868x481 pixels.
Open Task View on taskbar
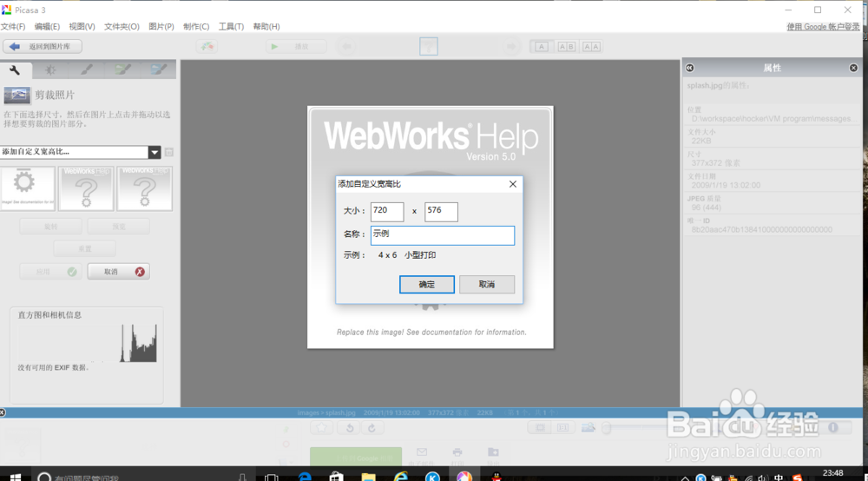tap(271, 477)
